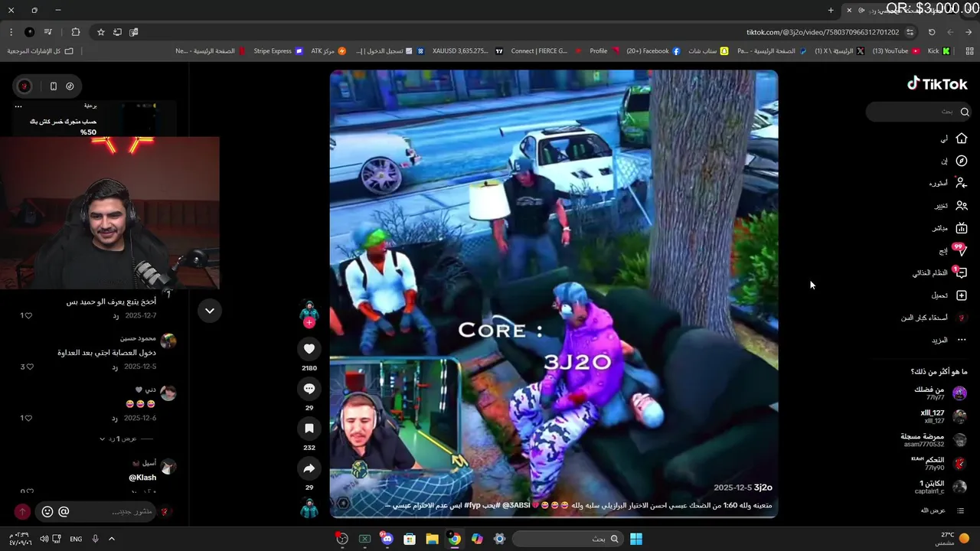Open the browser extensions puzzle icon
The width and height of the screenshot is (980, 551).
click(x=75, y=32)
